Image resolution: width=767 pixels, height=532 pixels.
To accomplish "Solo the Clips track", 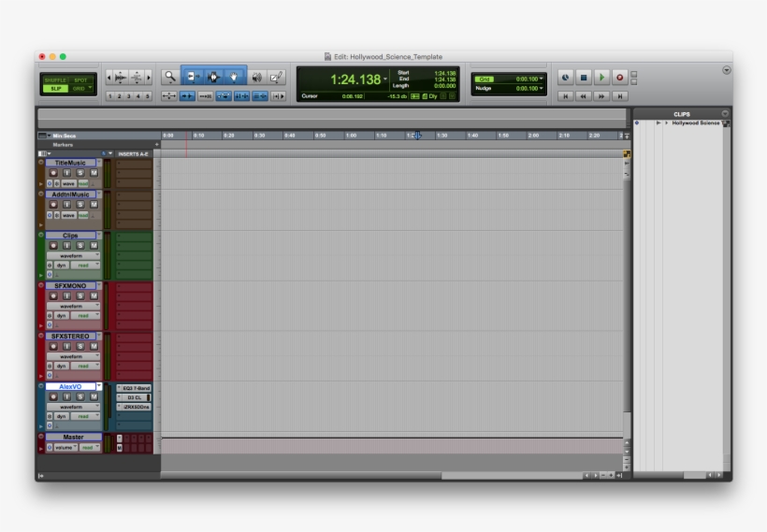I will coord(80,246).
